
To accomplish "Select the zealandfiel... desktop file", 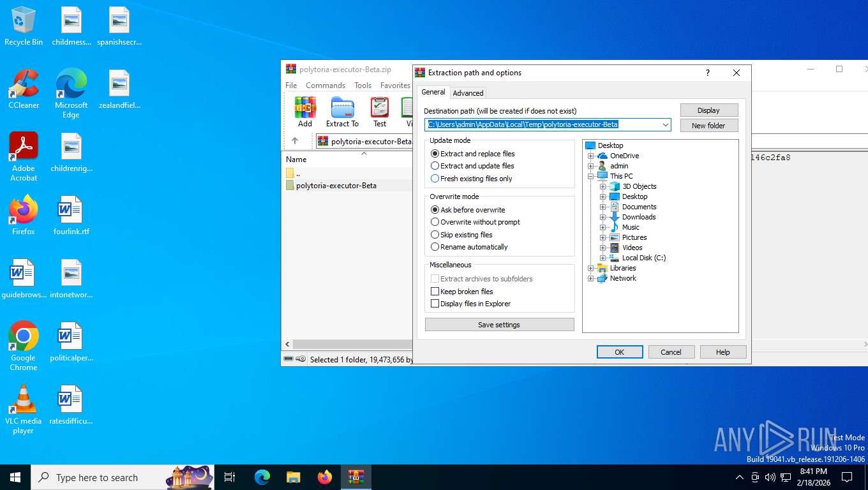I will coord(119,89).
